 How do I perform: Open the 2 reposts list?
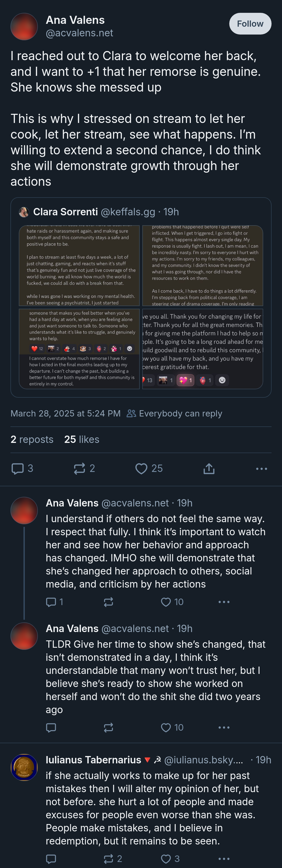[x=32, y=439]
